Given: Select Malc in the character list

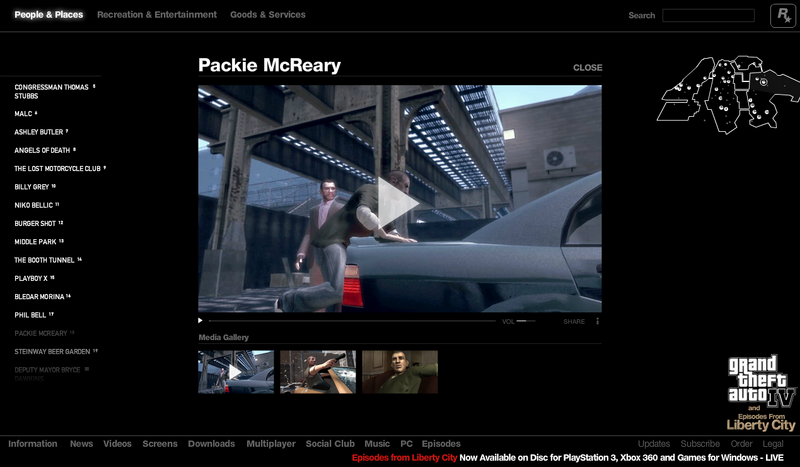Looking at the screenshot, I should point(26,114).
